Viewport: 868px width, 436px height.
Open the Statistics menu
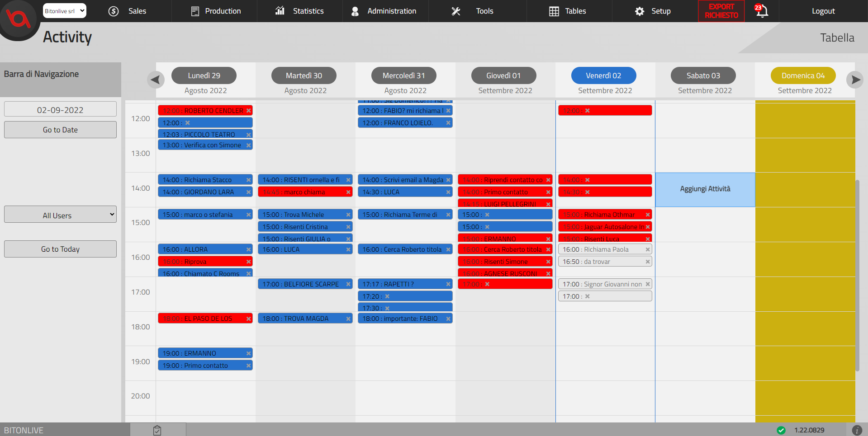(x=299, y=11)
